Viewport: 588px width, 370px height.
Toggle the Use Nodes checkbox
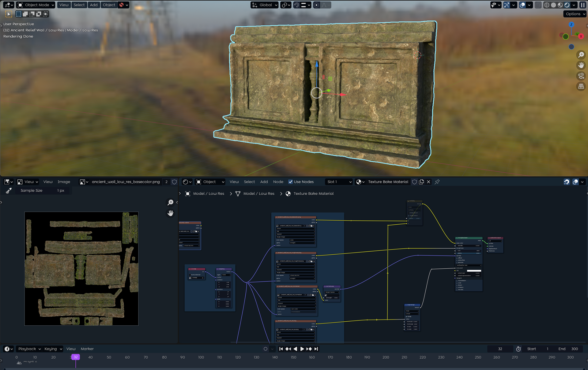click(x=291, y=182)
